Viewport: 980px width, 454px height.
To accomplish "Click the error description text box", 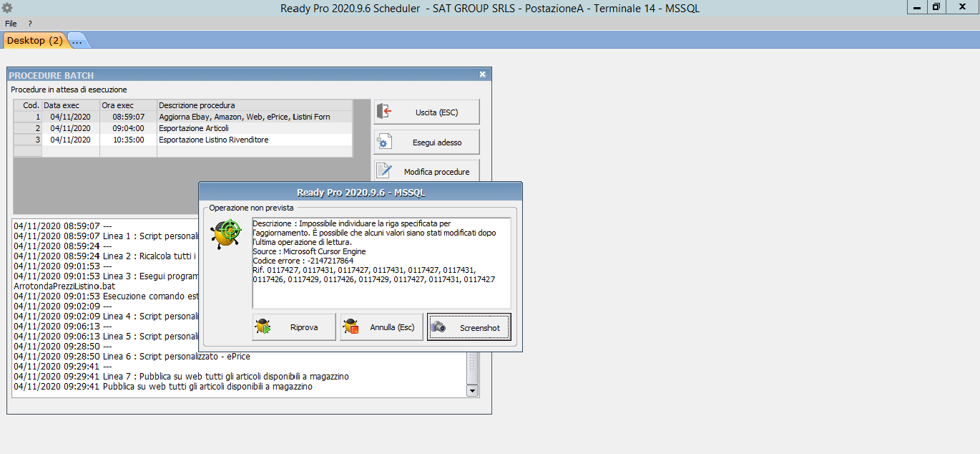I will 381,263.
